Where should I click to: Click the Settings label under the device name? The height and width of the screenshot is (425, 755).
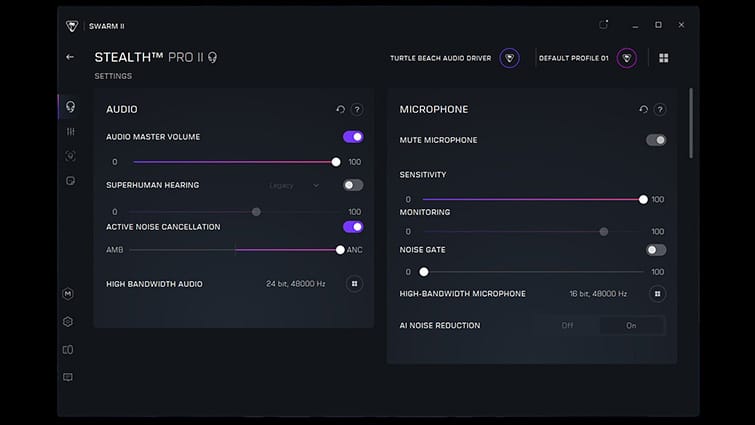point(113,76)
